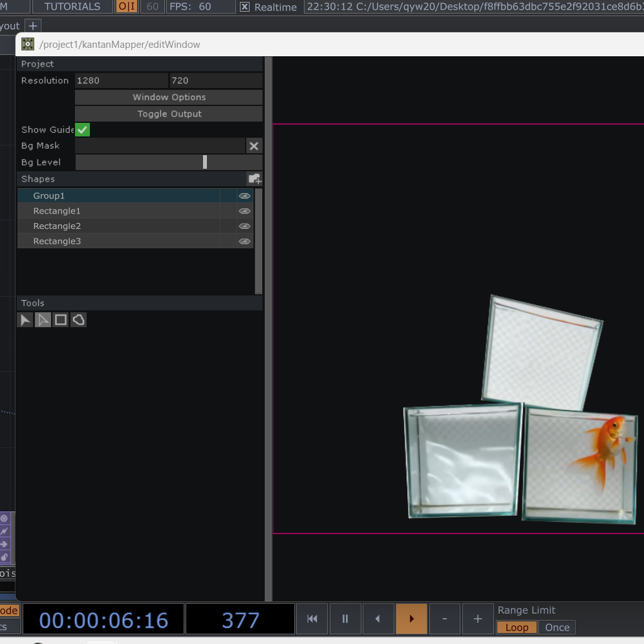Open Window Options
The width and height of the screenshot is (644, 644).
coord(169,97)
